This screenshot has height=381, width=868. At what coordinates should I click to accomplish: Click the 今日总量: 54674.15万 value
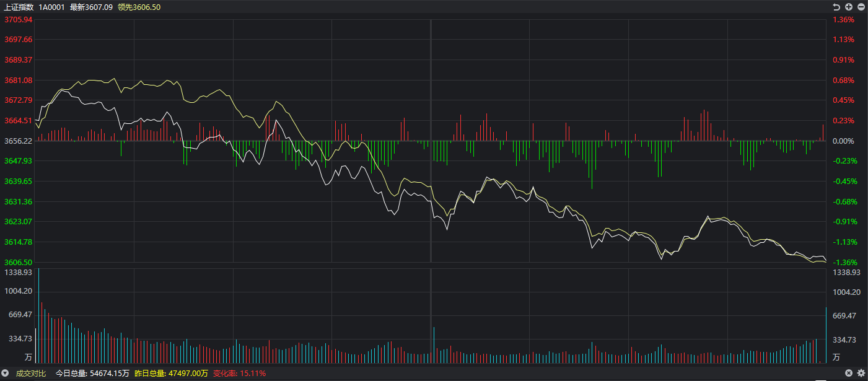click(x=92, y=373)
